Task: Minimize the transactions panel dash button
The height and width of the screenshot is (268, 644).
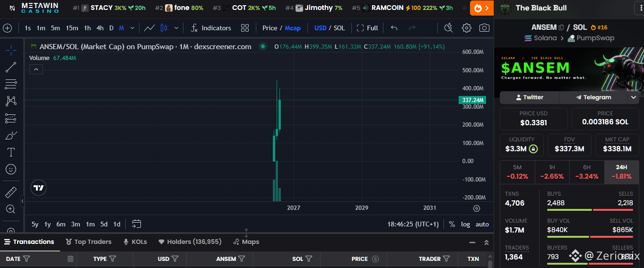Action: tap(472, 242)
